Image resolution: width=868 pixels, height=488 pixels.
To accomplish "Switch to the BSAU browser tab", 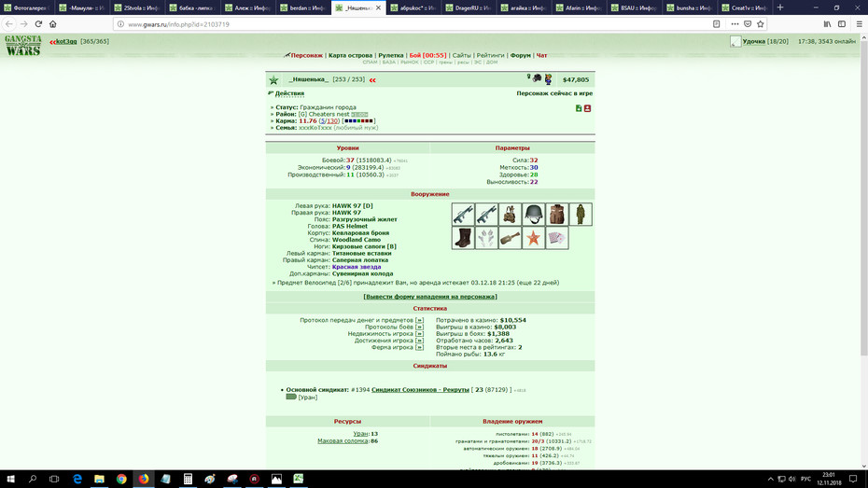I will tap(635, 7).
